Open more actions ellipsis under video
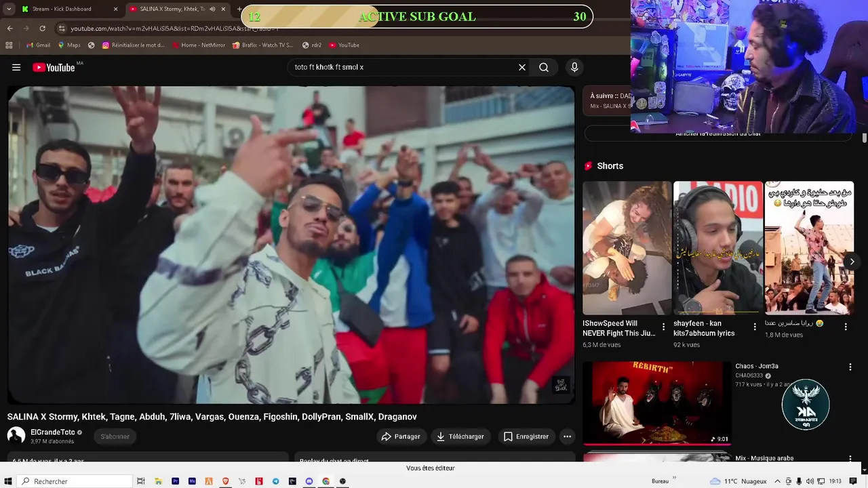 [568, 436]
